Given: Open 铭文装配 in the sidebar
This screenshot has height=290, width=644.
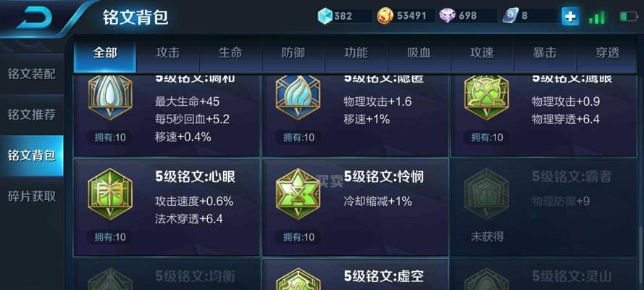Looking at the screenshot, I should pos(32,75).
